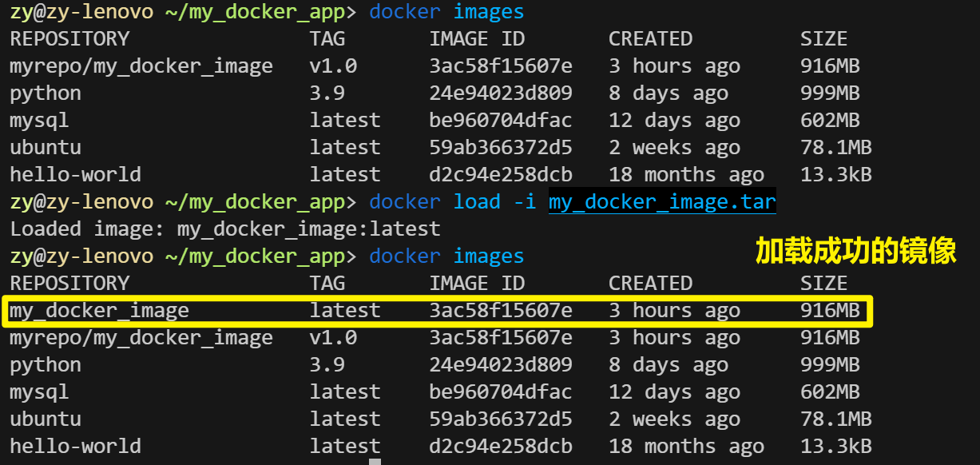This screenshot has height=465, width=980.
Task: Click image ID d2c94e258dcb in the first listing
Action: (x=501, y=175)
